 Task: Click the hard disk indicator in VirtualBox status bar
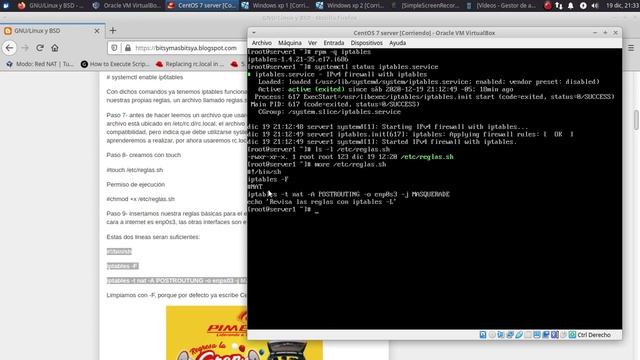pos(483,335)
